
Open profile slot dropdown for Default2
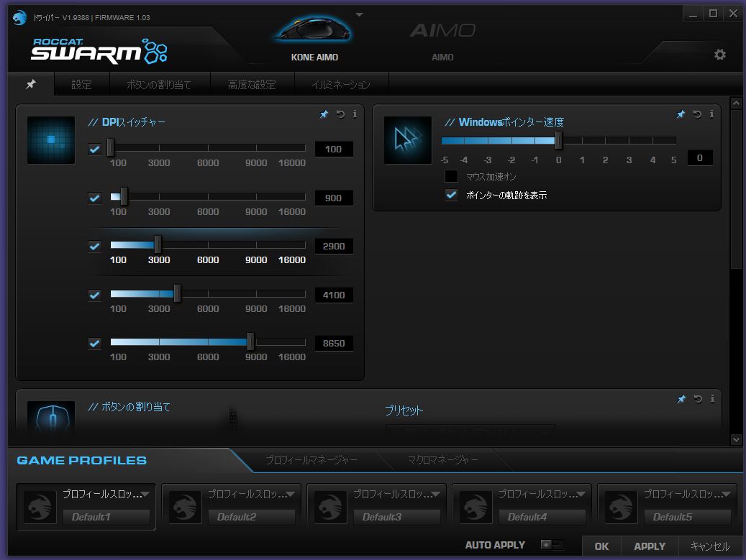pyautogui.click(x=291, y=495)
